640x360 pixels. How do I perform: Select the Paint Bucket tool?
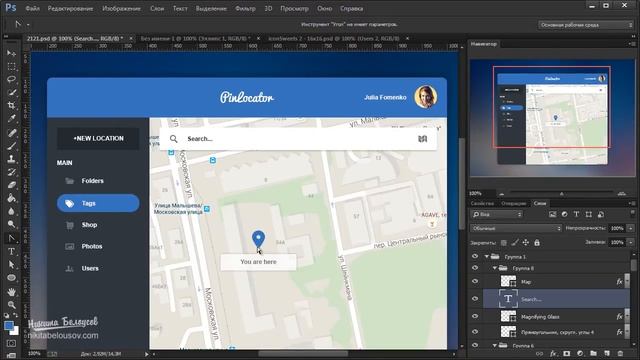[11, 198]
